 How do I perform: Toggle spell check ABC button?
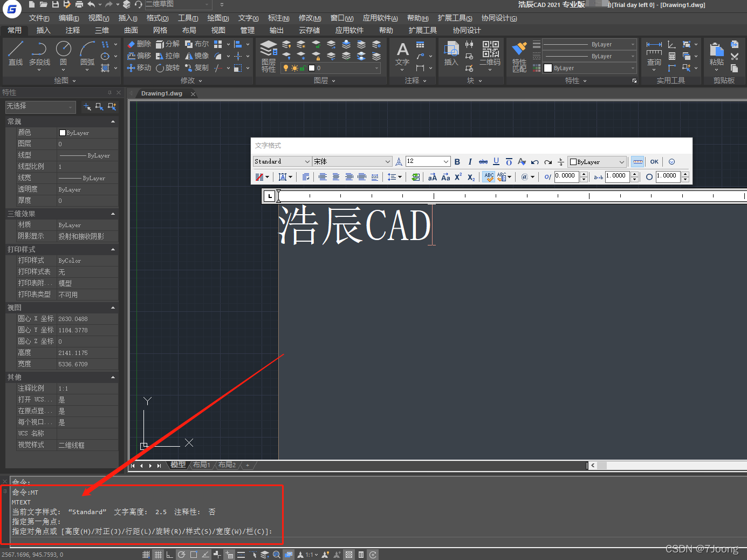(x=489, y=177)
